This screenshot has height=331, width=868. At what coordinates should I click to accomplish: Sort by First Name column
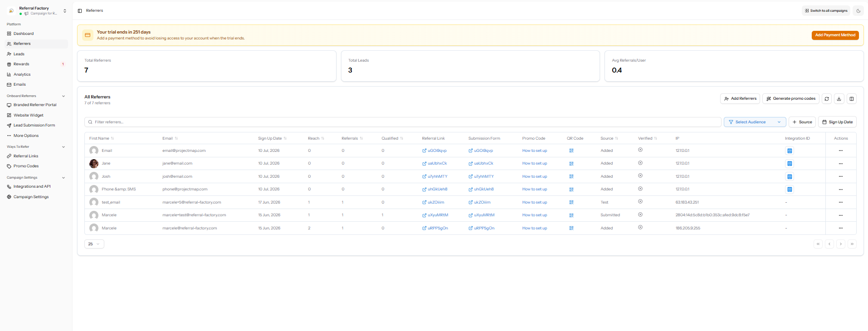coord(102,138)
